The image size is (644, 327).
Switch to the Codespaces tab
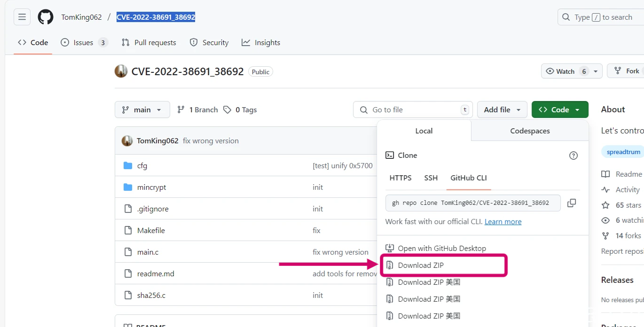[x=530, y=131]
